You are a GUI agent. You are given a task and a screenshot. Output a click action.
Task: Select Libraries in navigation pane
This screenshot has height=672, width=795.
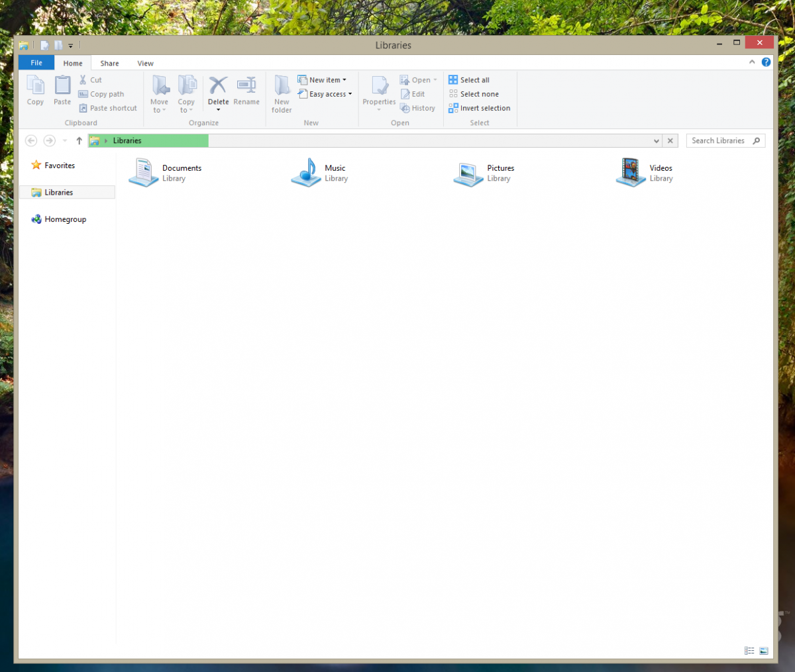tap(67, 192)
